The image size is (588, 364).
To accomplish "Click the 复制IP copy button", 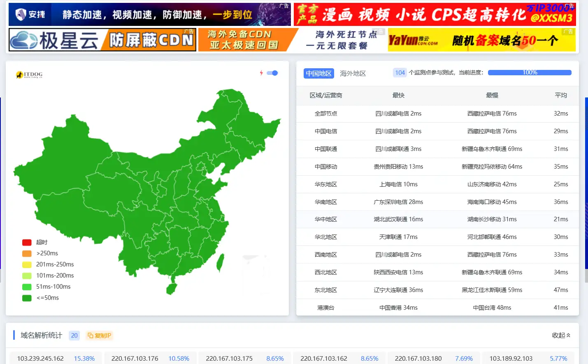I will (99, 336).
